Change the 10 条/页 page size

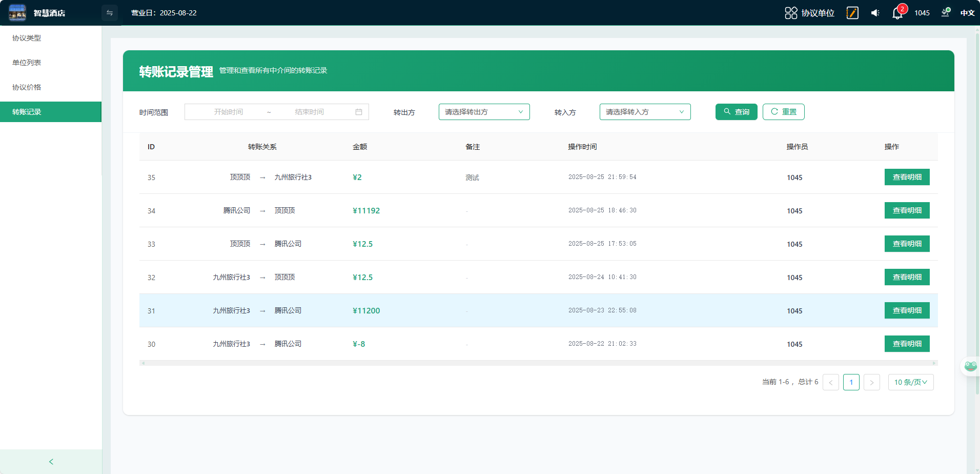[910, 382]
